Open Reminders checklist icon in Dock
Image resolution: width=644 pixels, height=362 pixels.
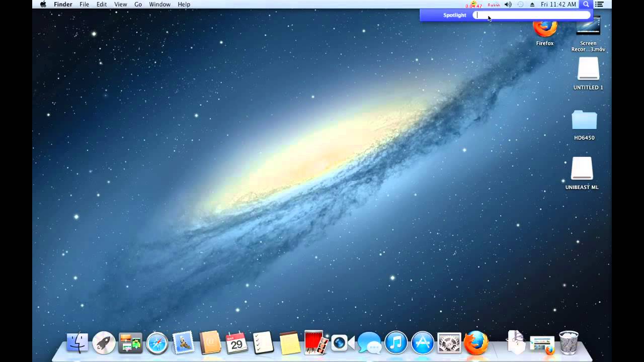(x=263, y=343)
